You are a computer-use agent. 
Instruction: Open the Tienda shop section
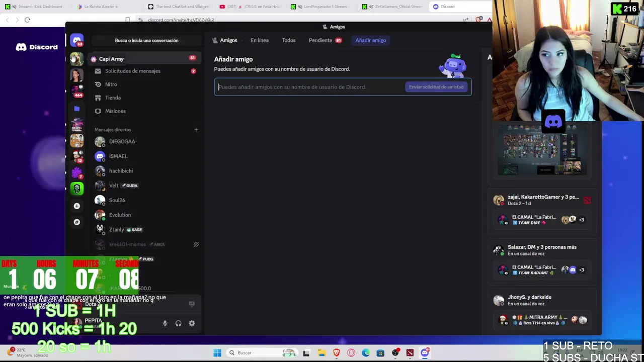pos(145,98)
